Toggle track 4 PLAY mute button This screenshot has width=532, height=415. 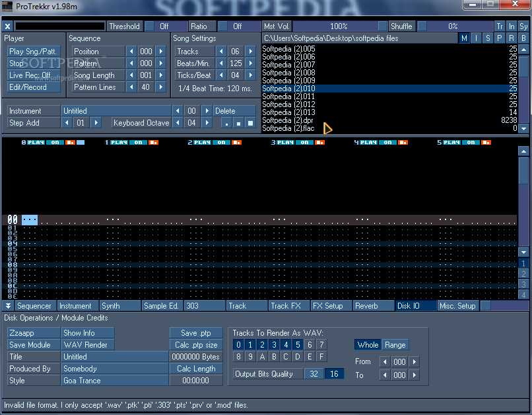368,142
